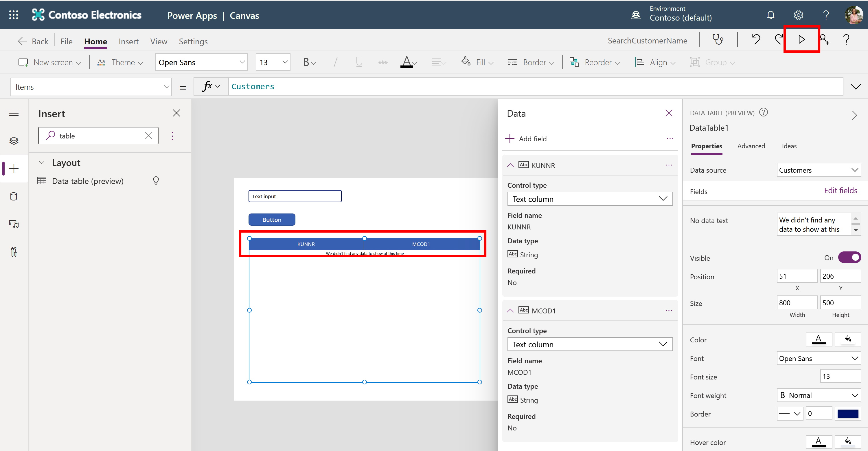The height and width of the screenshot is (451, 868).
Task: Open the App checker stethoscope icon
Action: point(718,40)
